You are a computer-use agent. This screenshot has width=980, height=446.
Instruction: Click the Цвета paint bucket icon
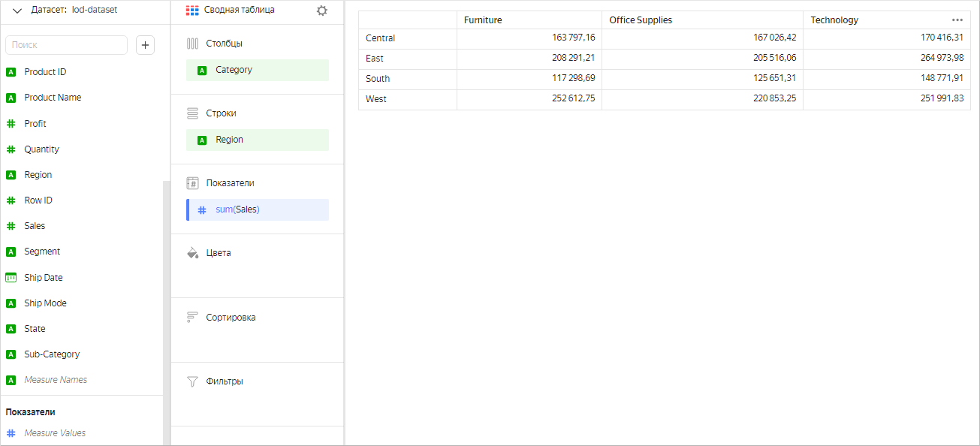(x=192, y=253)
